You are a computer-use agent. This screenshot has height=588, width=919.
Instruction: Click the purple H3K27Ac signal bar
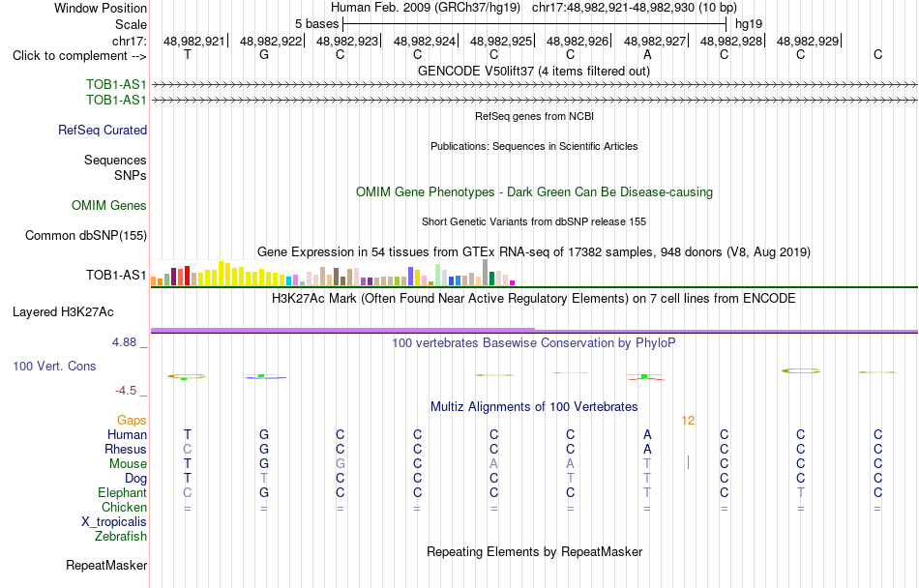[342, 331]
